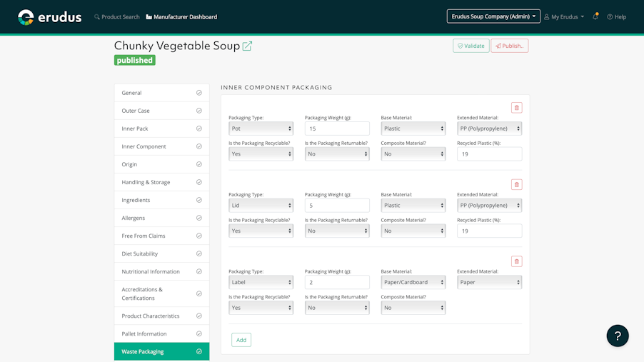644x362 pixels.
Task: Open the Ingredients section
Action: (162, 200)
